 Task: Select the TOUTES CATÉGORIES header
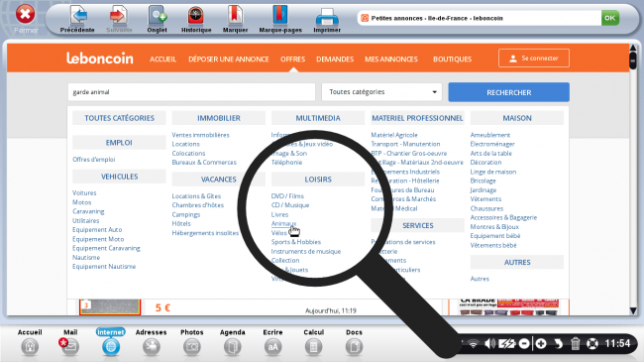point(119,118)
